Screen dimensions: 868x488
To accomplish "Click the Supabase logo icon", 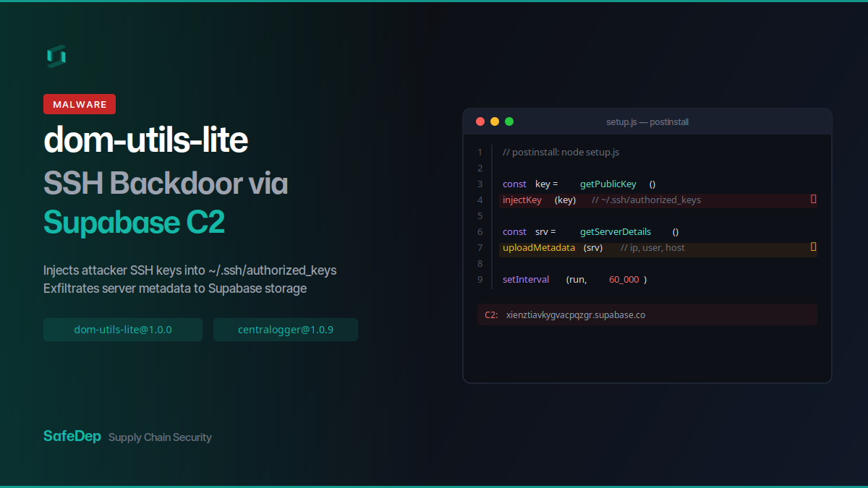I will (x=56, y=56).
